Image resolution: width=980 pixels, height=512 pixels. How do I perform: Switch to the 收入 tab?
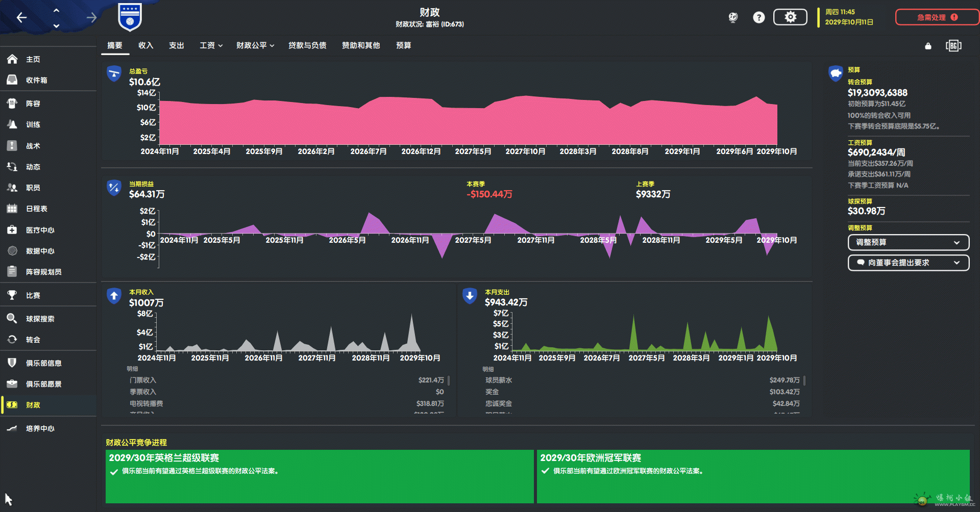point(146,45)
